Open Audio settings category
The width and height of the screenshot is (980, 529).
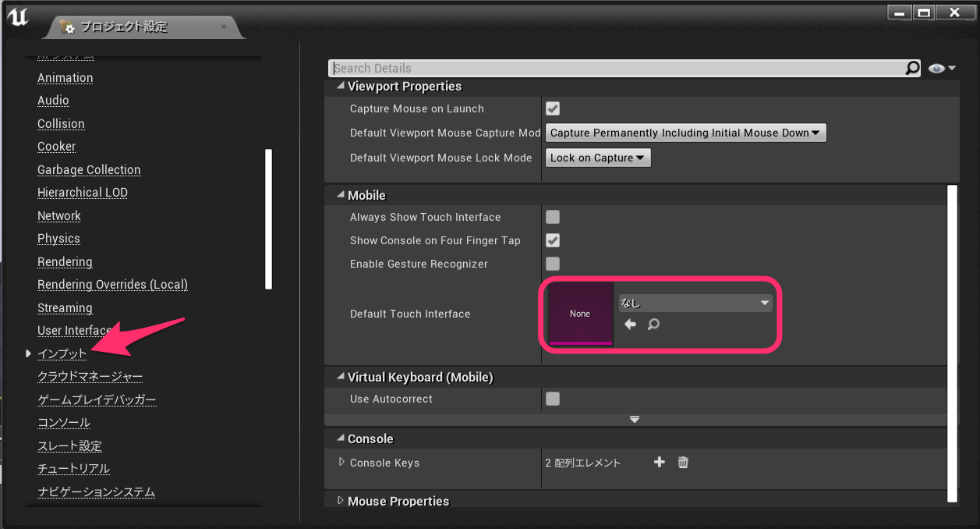(x=53, y=101)
